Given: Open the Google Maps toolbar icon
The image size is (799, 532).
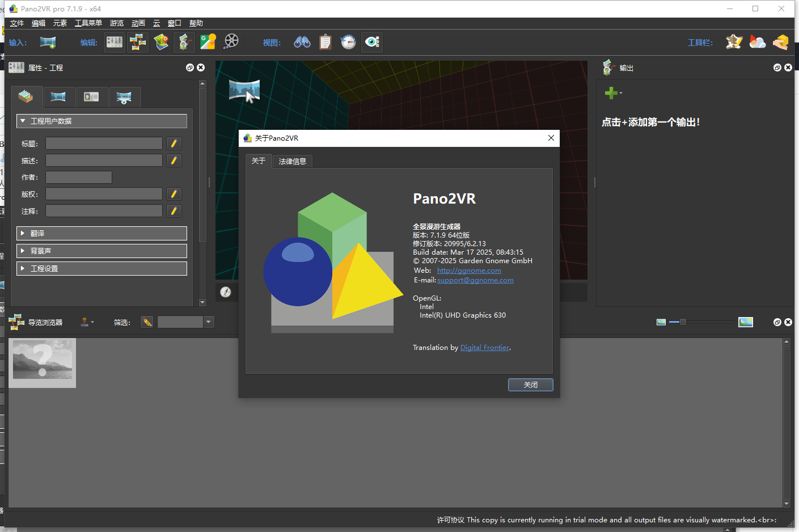Looking at the screenshot, I should (x=208, y=42).
